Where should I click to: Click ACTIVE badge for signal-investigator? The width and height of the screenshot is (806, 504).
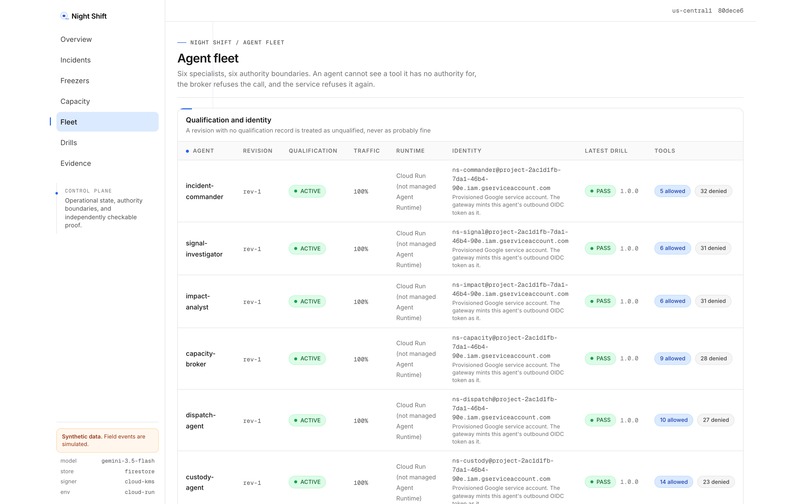click(307, 248)
